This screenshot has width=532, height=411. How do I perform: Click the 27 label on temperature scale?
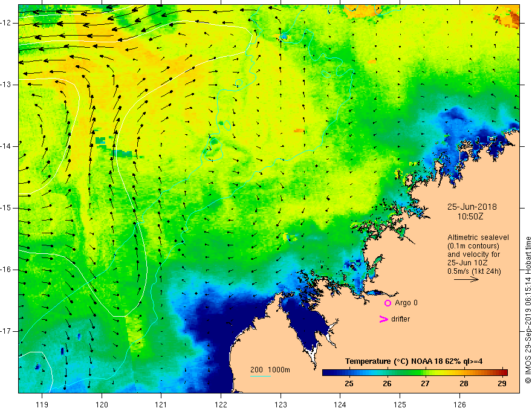(x=425, y=384)
